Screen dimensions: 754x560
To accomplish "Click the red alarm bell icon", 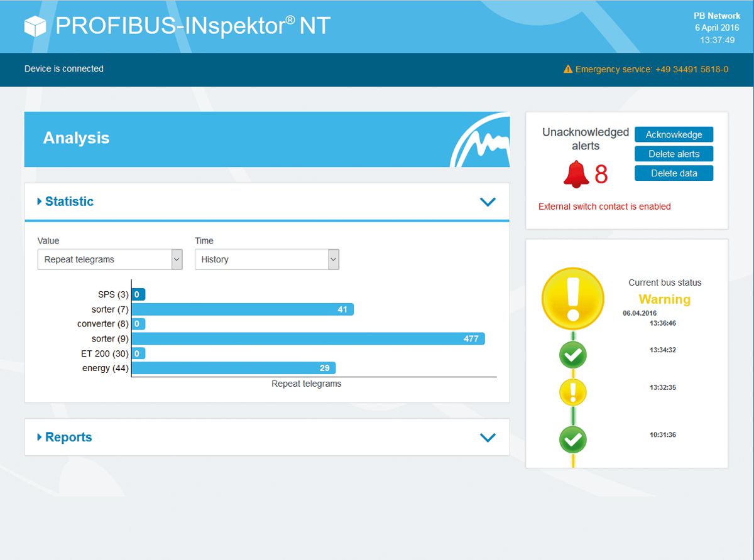I will (x=576, y=174).
